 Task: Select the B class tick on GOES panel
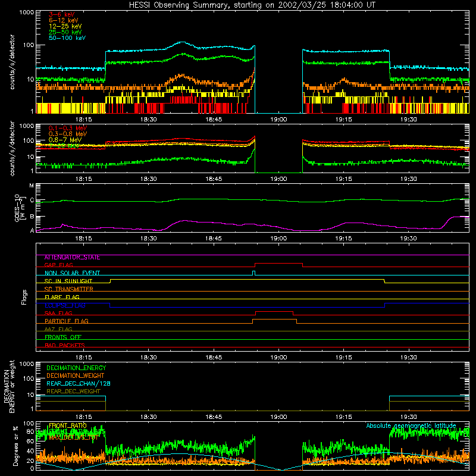point(32,217)
